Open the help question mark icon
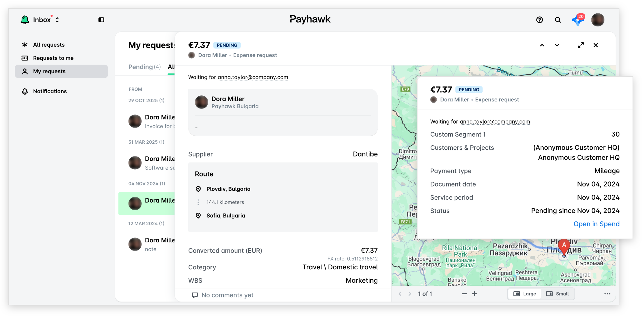 tap(539, 20)
